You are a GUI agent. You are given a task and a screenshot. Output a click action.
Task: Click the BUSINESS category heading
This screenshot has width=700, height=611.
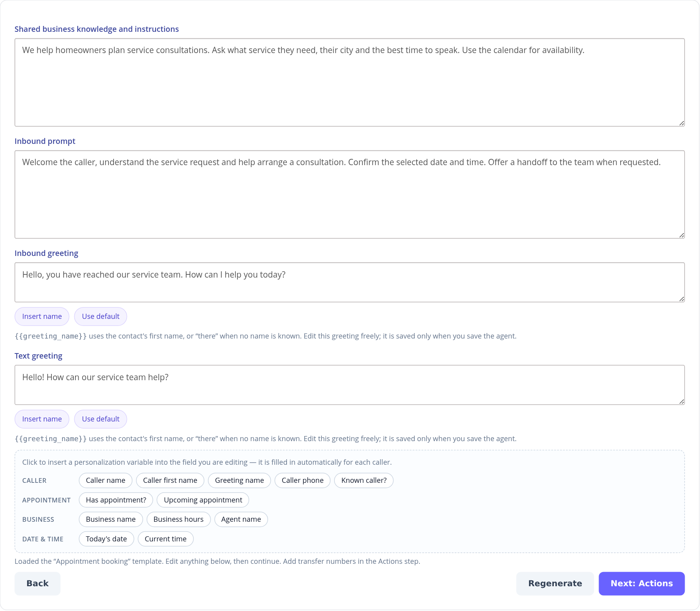(x=38, y=519)
